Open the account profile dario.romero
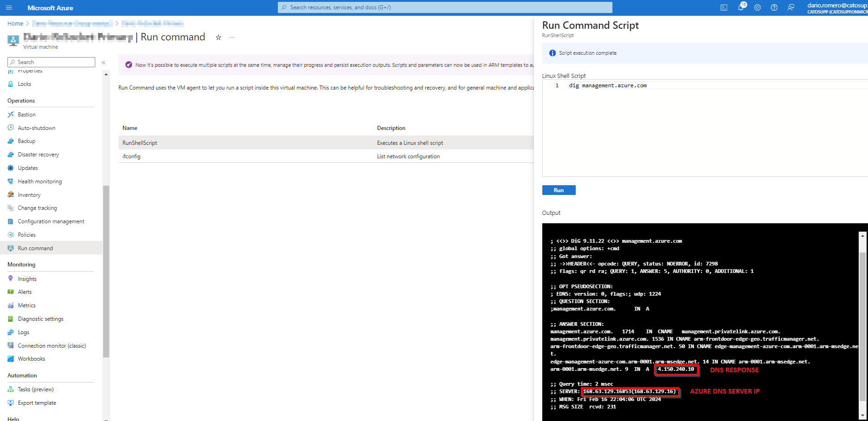The image size is (868, 421). 837,8
